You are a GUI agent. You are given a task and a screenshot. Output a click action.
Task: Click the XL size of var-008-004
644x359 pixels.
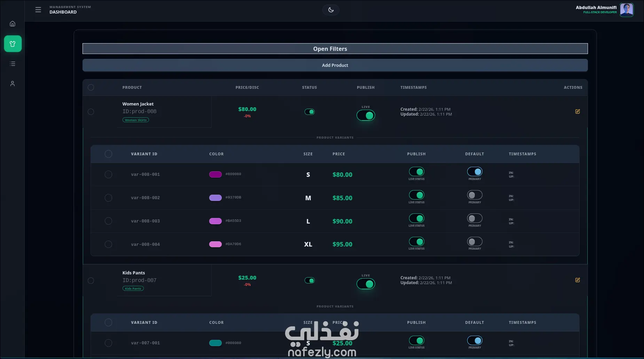[308, 244]
